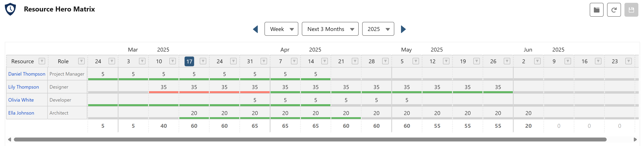Open the filter for the Apr 7 week

(294, 61)
